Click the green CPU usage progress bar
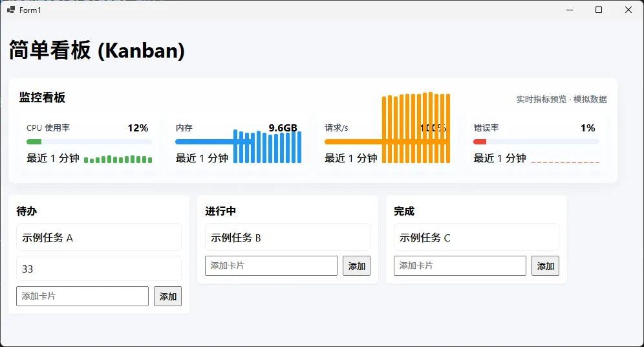The height and width of the screenshot is (347, 644). (89, 142)
